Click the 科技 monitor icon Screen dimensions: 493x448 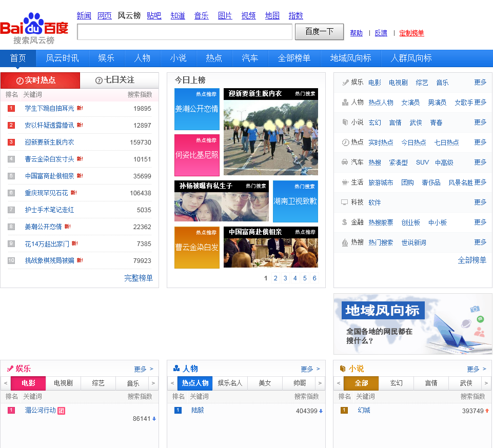(x=345, y=202)
